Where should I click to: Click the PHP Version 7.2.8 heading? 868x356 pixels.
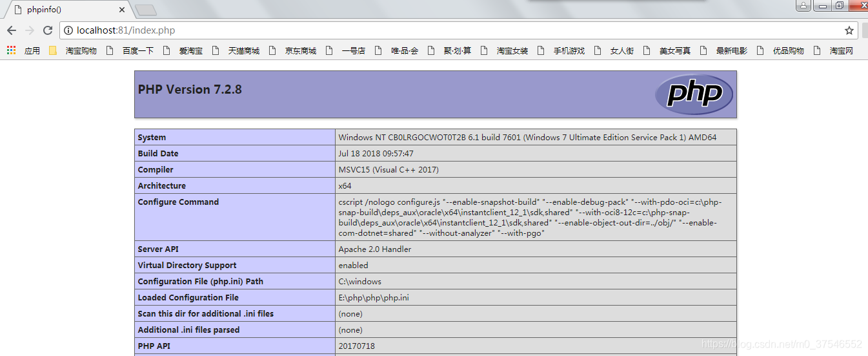coord(190,90)
